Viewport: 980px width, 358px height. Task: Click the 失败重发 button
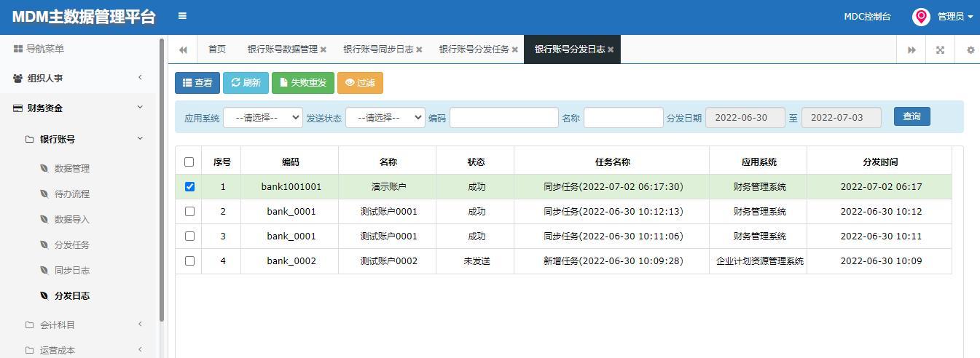click(303, 83)
